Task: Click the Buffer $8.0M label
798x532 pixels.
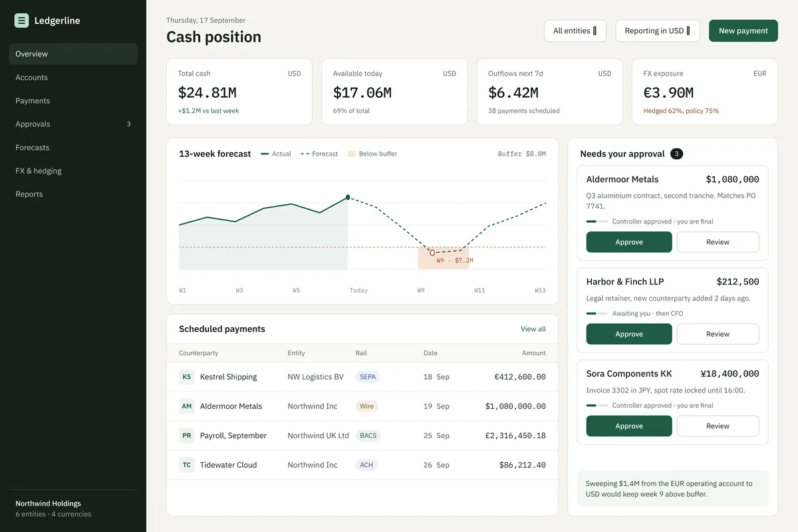Action: tap(522, 154)
